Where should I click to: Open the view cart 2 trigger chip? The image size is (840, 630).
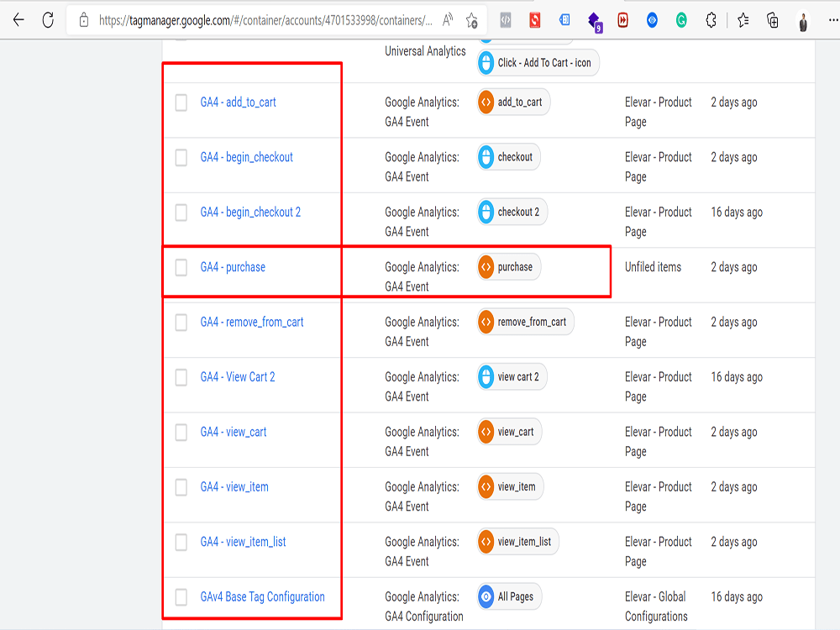tap(512, 377)
